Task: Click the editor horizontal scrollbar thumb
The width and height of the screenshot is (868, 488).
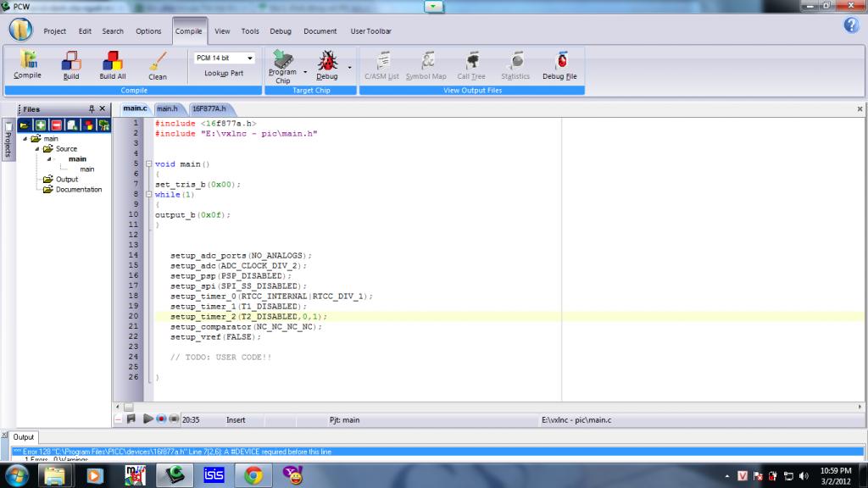Action: [129, 408]
